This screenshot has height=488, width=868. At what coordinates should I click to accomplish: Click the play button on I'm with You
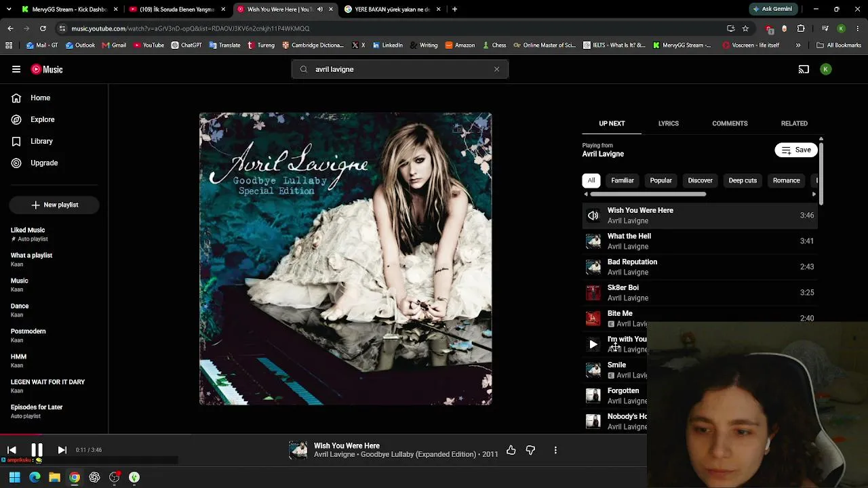[x=593, y=344]
